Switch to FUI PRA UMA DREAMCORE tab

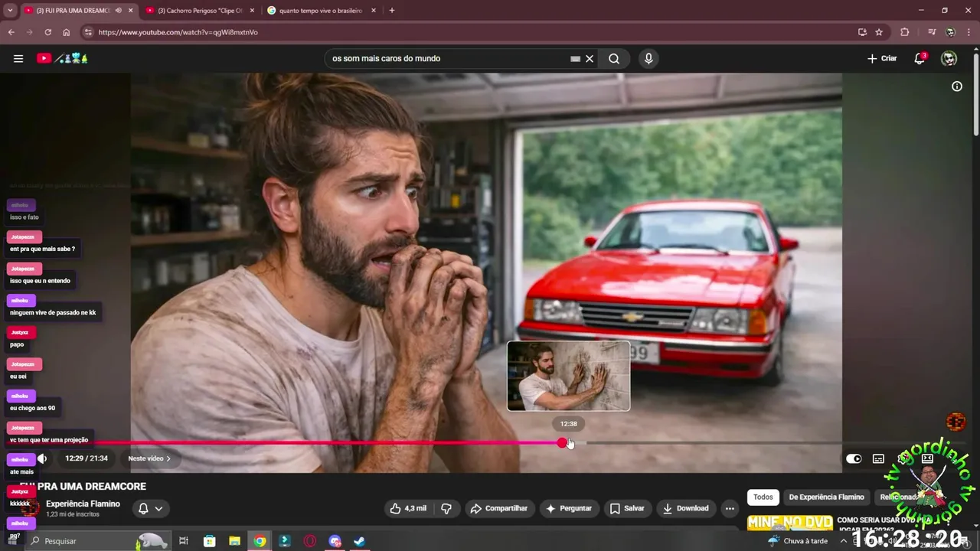(x=73, y=11)
